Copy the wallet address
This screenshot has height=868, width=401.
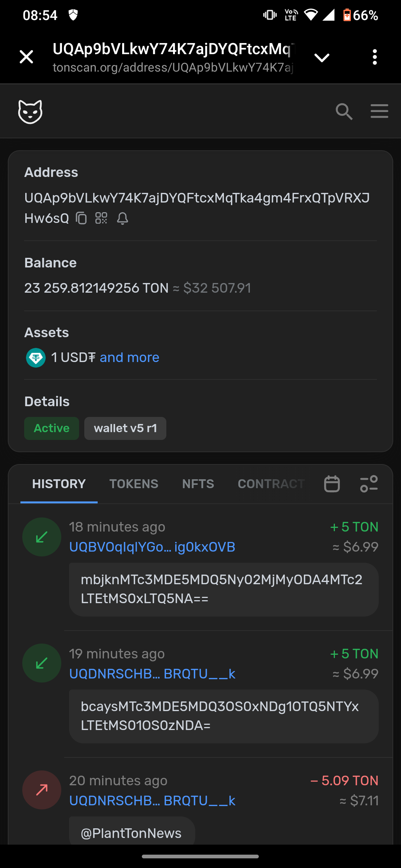click(x=81, y=218)
